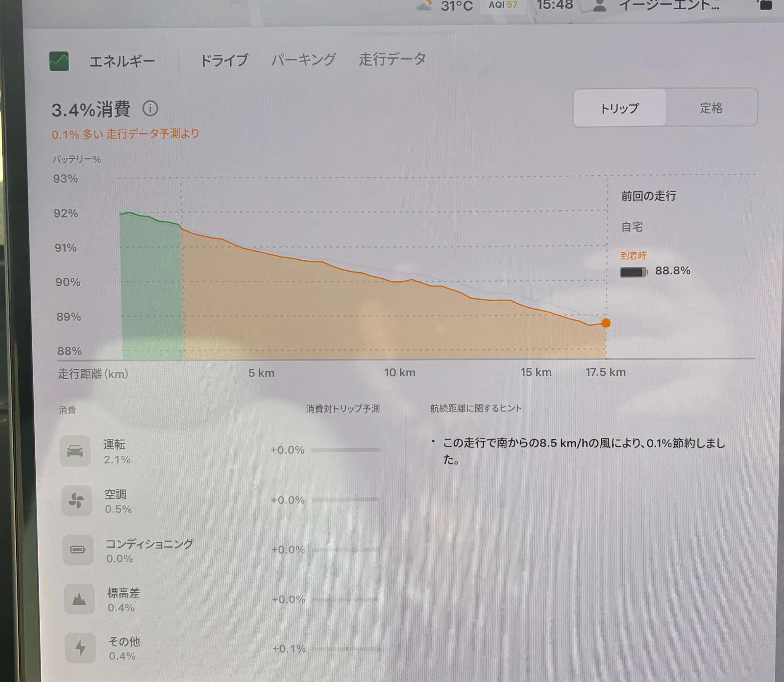Select the 標高差 mountain icon
Viewport: 784px width, 682px height.
point(79,599)
